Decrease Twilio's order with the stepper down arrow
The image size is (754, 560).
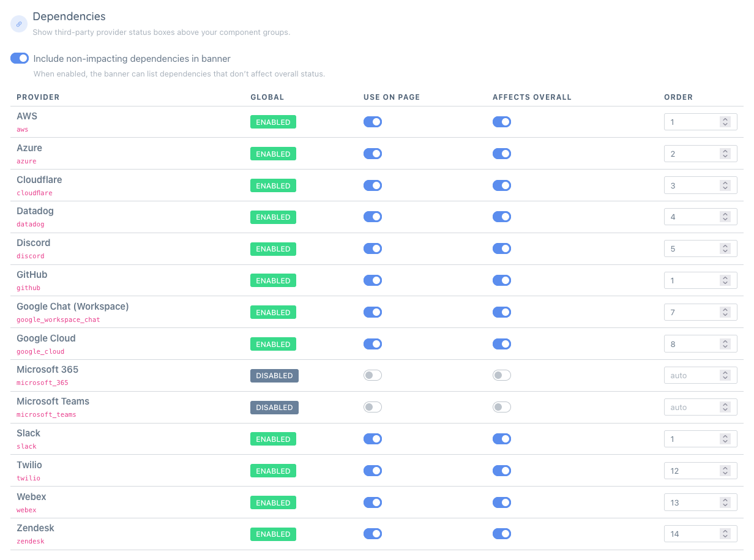pos(725,473)
